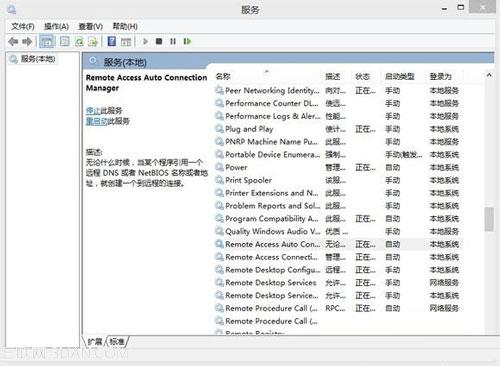This screenshot has height=366, width=500.
Task: Click the vertical scrollbar thumb
Action: [x=489, y=219]
